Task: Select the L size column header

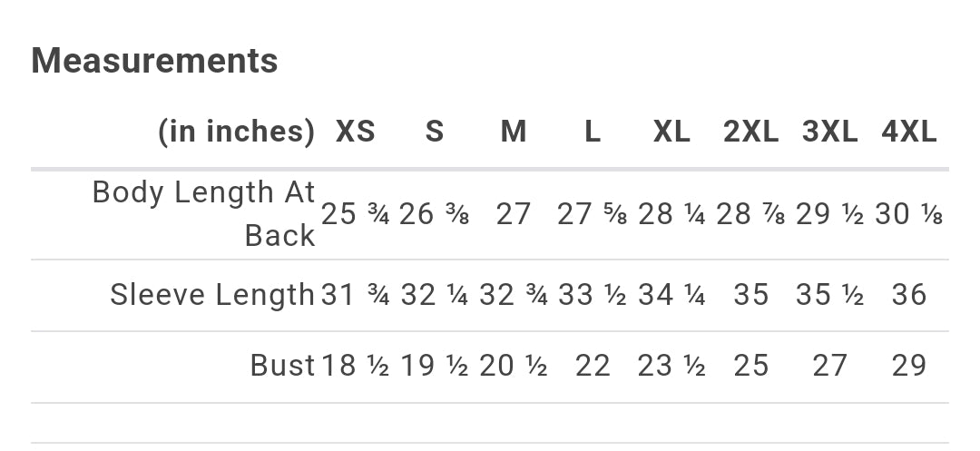Action: (593, 132)
